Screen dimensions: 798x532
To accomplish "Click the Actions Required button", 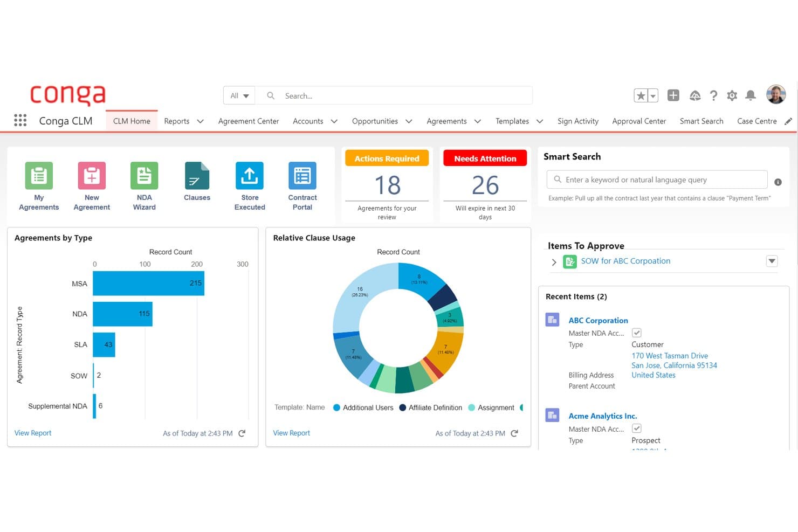I will [387, 158].
